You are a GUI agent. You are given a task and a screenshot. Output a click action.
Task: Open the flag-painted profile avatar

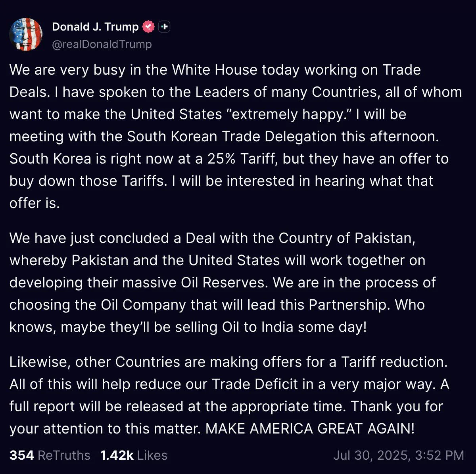click(26, 35)
